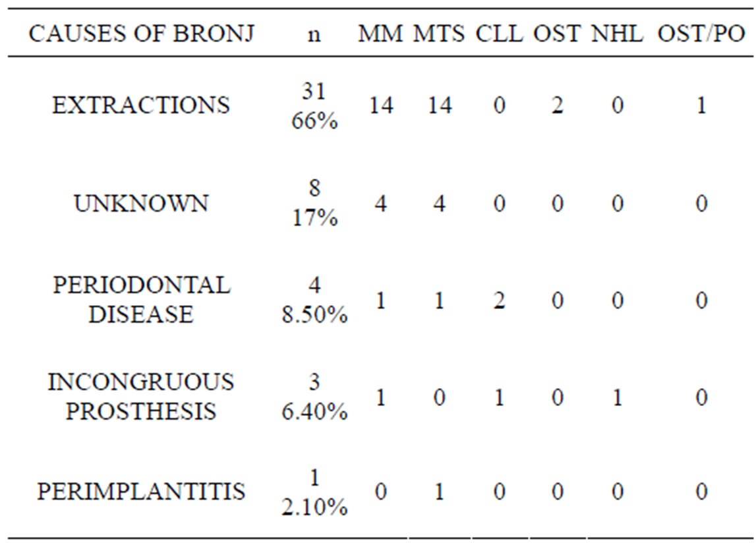The height and width of the screenshot is (543, 756).
Task: Select the MTS value in PERIMPLANTITIS row
Action: tap(439, 492)
